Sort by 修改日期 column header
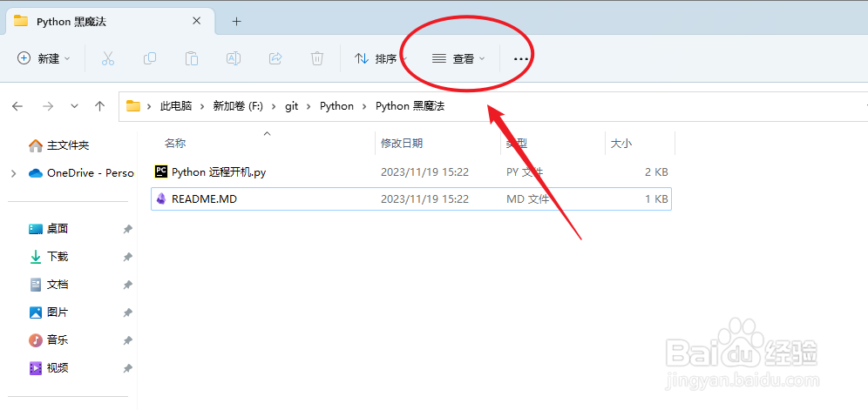Image resolution: width=868 pixels, height=410 pixels. click(402, 144)
